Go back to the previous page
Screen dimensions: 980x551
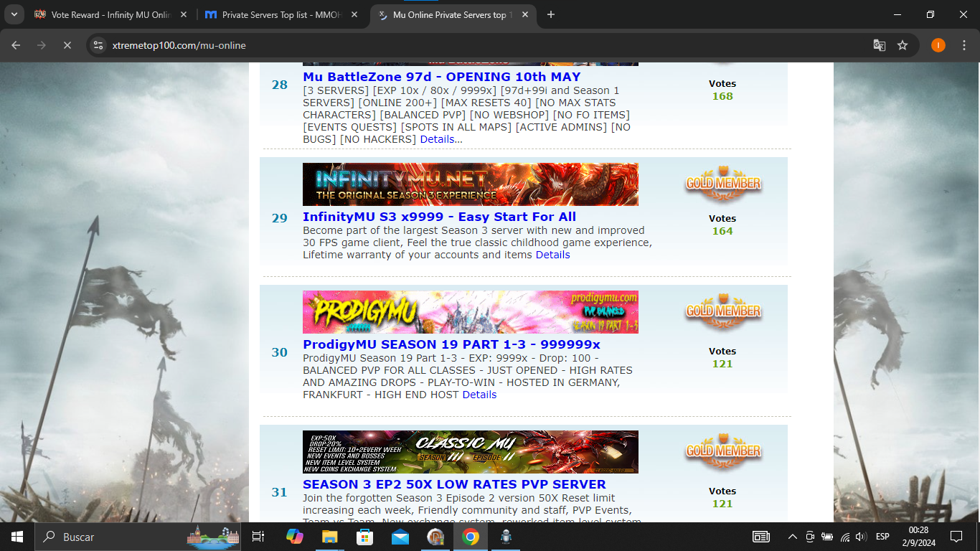17,45
